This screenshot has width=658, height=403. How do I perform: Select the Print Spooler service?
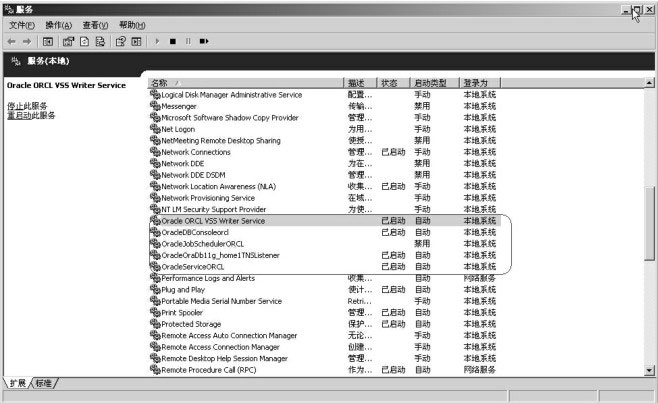(182, 313)
